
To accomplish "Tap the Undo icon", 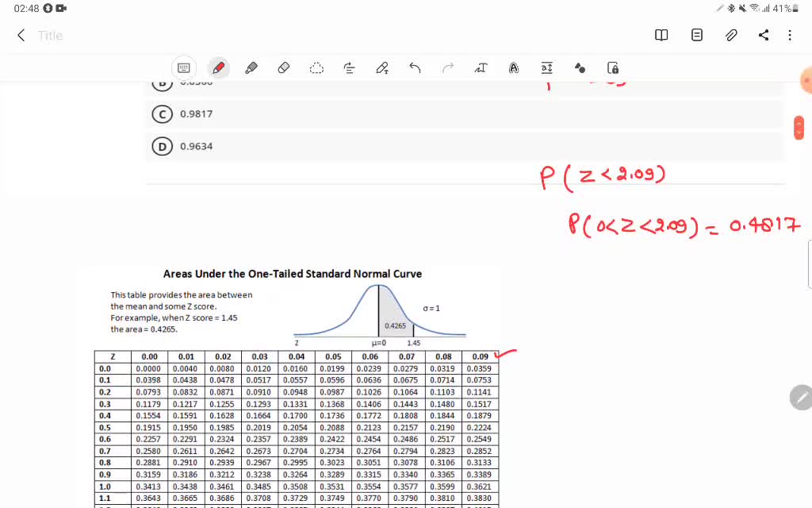I will 414,68.
